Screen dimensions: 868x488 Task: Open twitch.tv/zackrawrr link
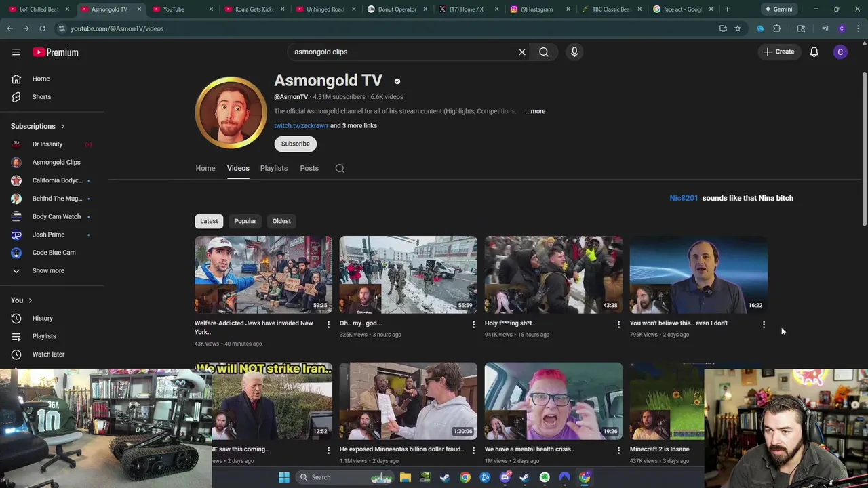(301, 125)
